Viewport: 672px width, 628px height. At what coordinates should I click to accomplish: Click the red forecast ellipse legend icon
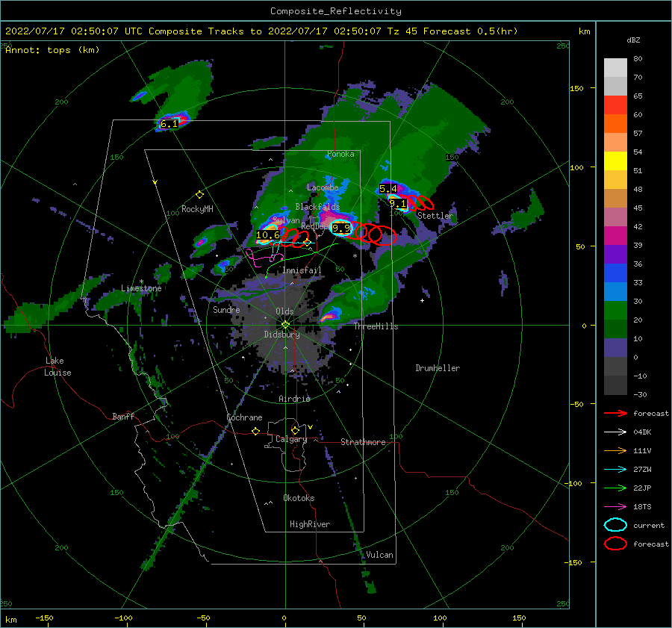pos(615,544)
